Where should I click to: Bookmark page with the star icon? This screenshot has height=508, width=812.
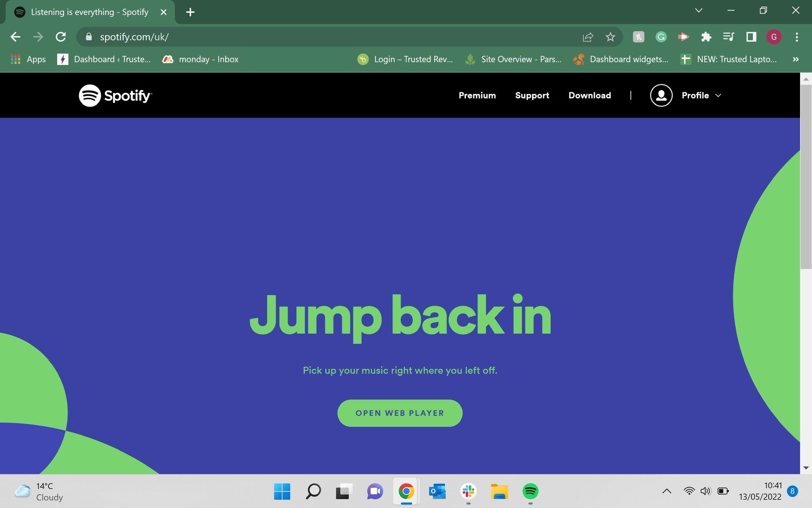[x=610, y=37]
